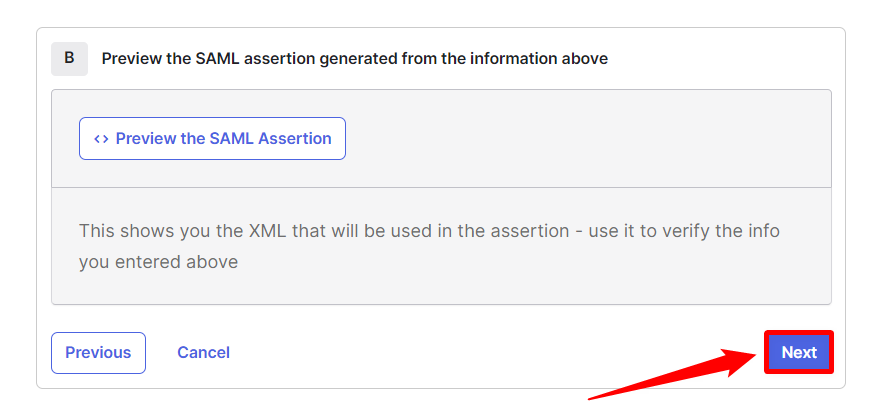The height and width of the screenshot is (417, 881).
Task: Click the tail end of the red arrow
Action: tap(592, 398)
